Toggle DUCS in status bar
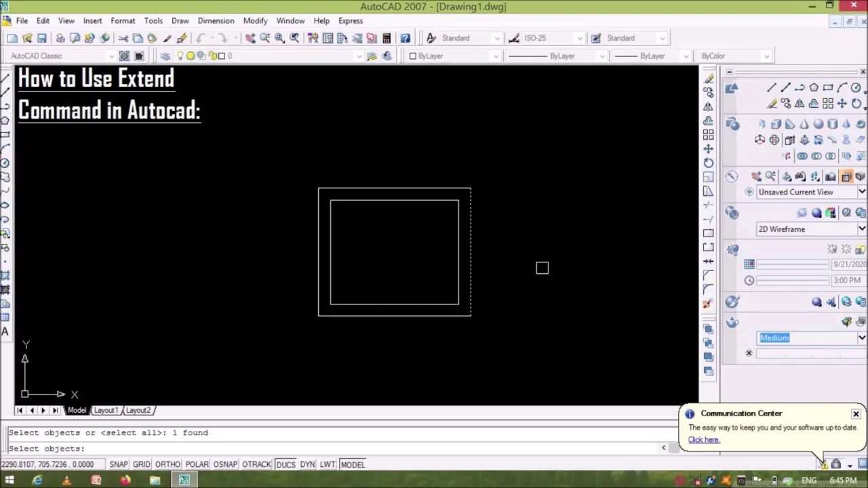Screen dimensions: 868x488 pos(285,464)
